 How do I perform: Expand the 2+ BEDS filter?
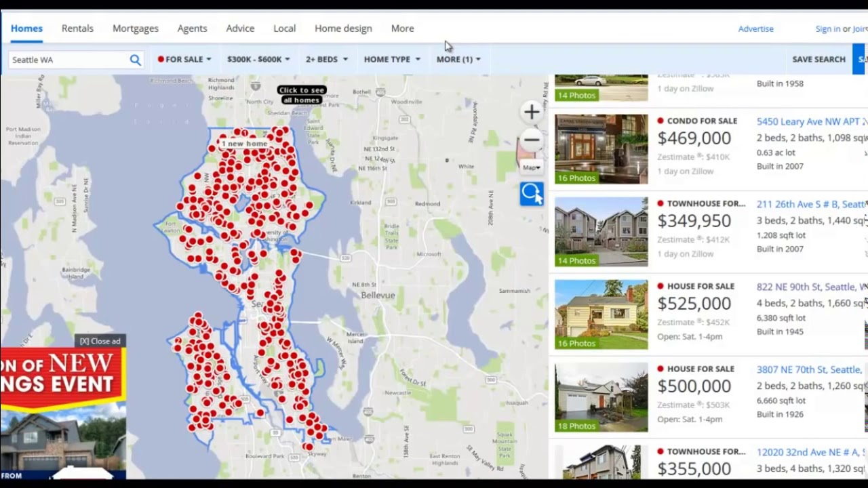pyautogui.click(x=327, y=59)
